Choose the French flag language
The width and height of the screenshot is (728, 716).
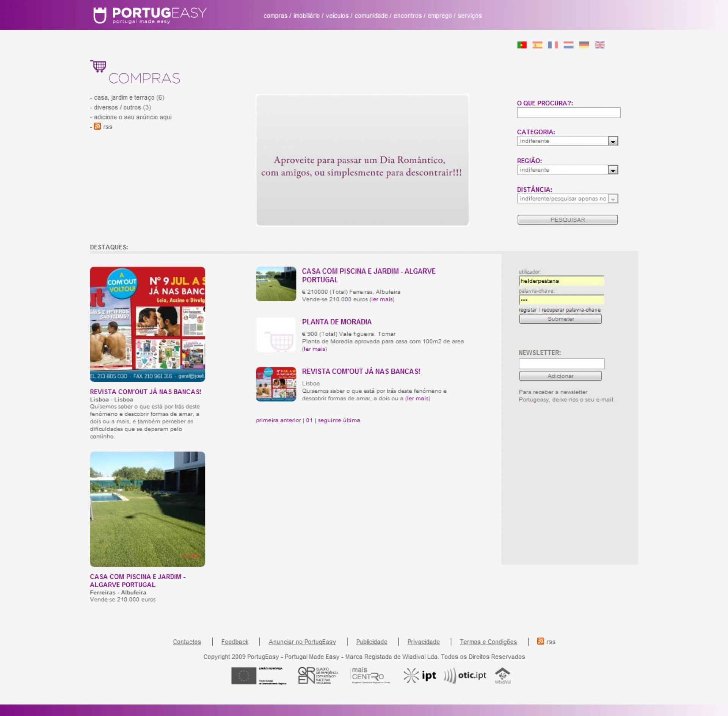click(553, 45)
